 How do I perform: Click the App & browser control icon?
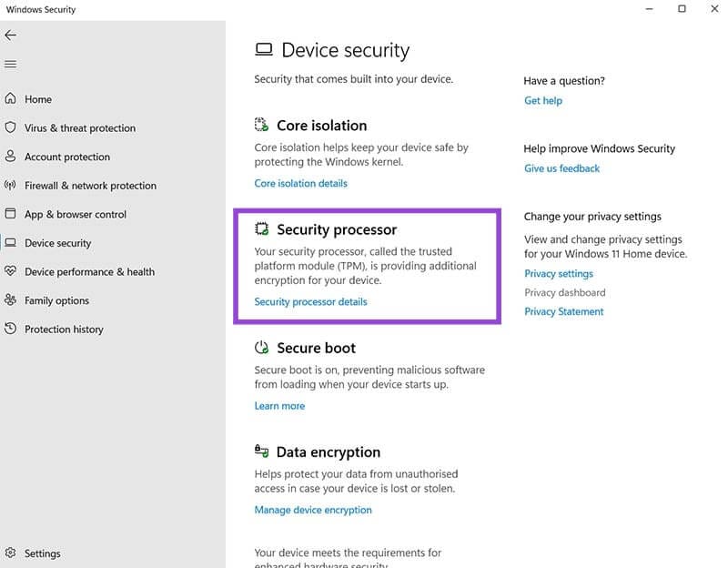point(11,214)
